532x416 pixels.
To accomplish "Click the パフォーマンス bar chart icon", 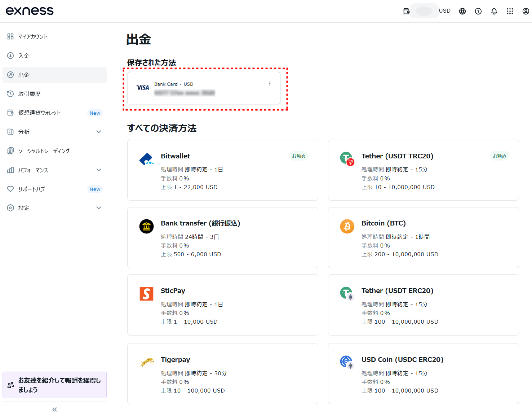I will (x=10, y=170).
